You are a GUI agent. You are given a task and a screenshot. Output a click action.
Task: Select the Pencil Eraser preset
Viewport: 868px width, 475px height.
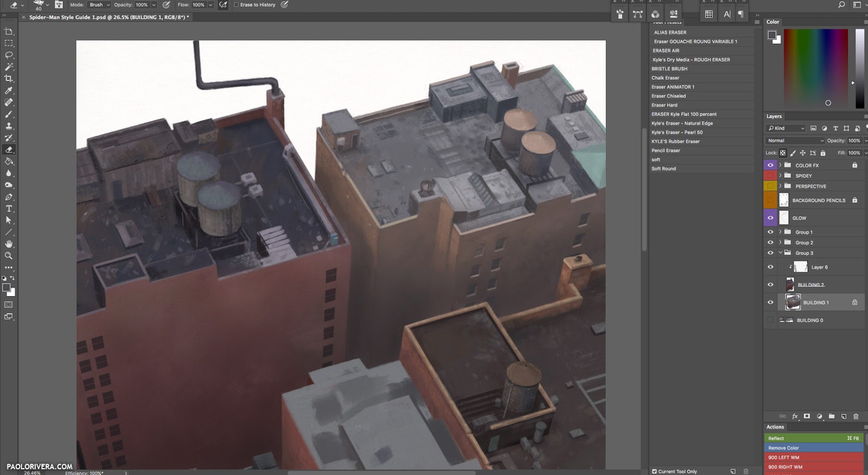pyautogui.click(x=703, y=151)
